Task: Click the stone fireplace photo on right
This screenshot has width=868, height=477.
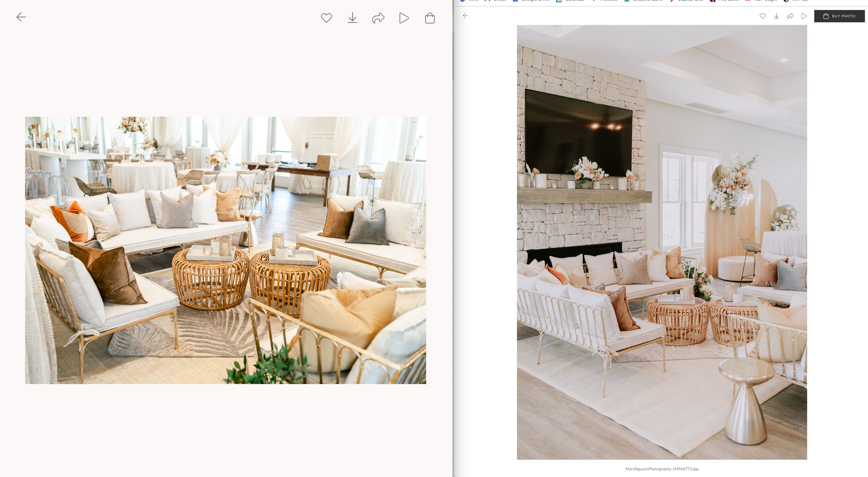Action: (x=661, y=242)
